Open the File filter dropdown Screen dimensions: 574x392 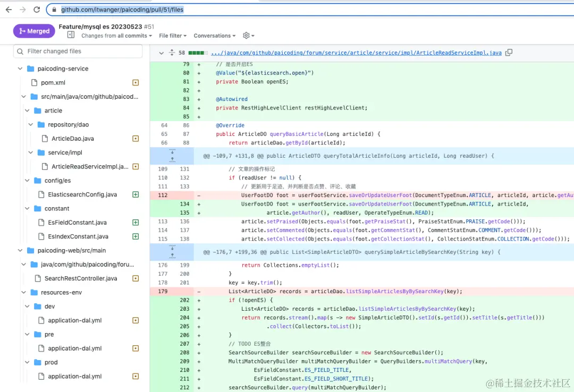pos(173,36)
